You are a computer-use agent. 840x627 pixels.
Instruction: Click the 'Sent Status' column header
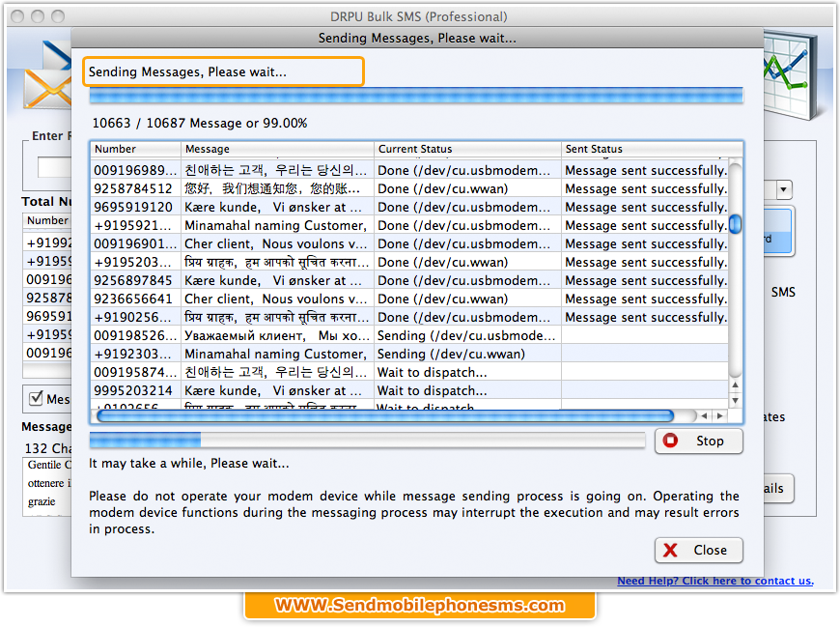pyautogui.click(x=652, y=149)
